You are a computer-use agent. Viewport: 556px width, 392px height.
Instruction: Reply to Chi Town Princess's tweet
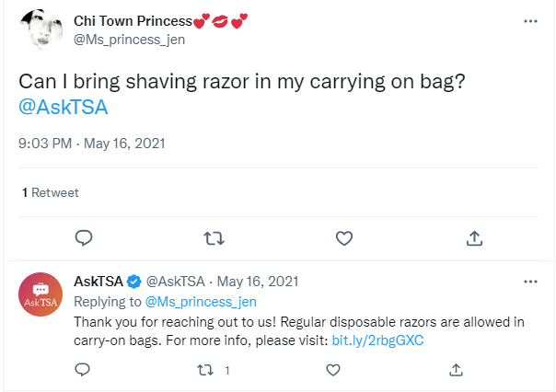point(83,238)
